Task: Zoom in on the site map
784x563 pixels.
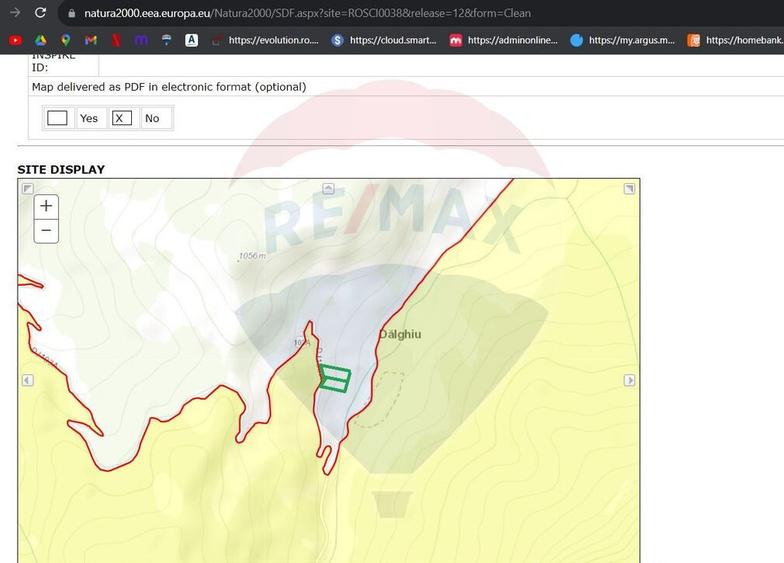Action: (46, 207)
